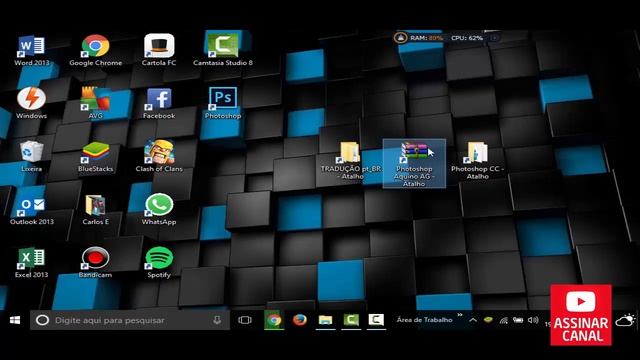Activate the search box microphone
This screenshot has width=640, height=360.
[x=217, y=320]
